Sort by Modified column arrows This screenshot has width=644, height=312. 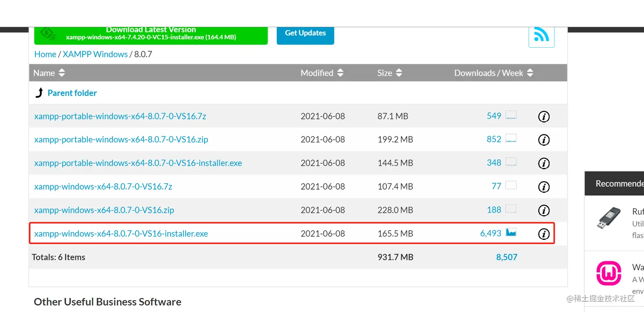coord(340,73)
